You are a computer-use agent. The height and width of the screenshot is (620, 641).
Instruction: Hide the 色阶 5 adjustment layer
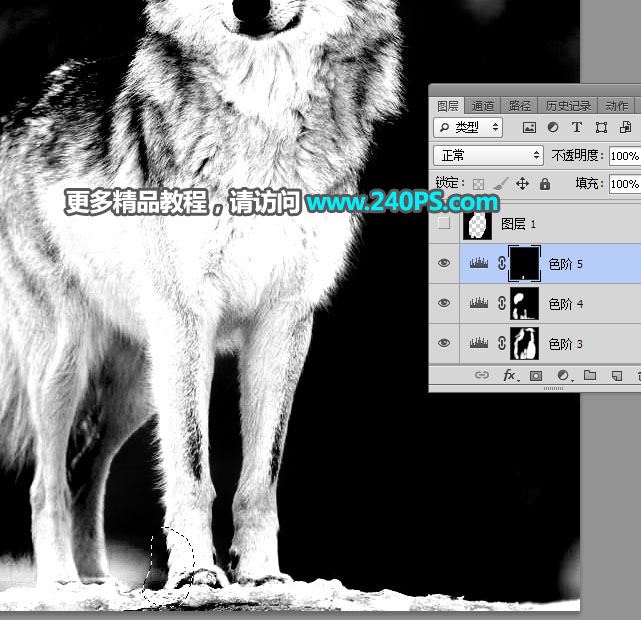tap(445, 264)
